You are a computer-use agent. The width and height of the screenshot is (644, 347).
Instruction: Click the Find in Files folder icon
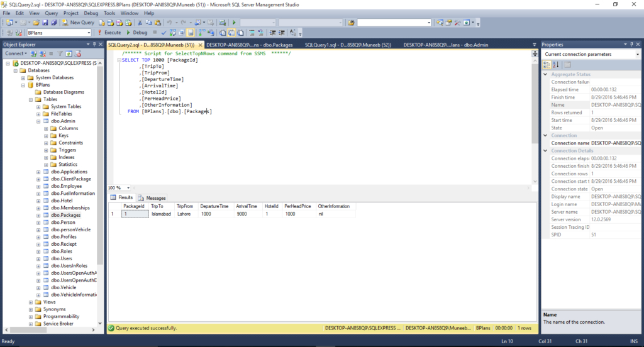click(x=351, y=23)
